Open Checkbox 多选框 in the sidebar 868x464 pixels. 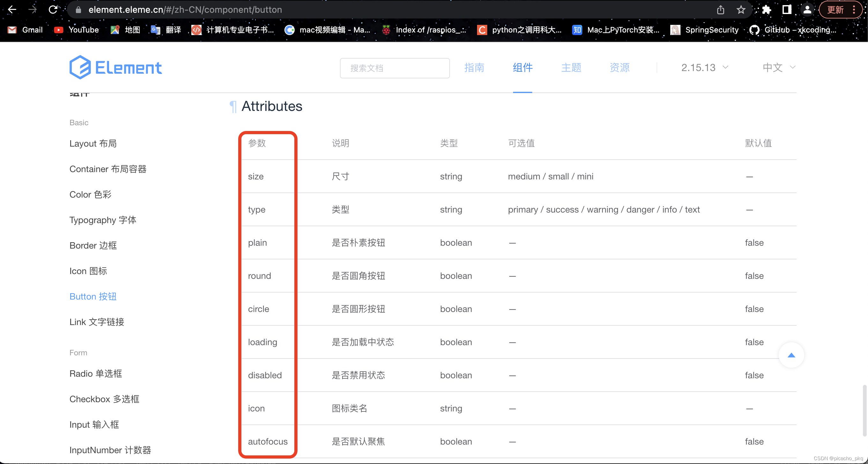[x=104, y=399]
